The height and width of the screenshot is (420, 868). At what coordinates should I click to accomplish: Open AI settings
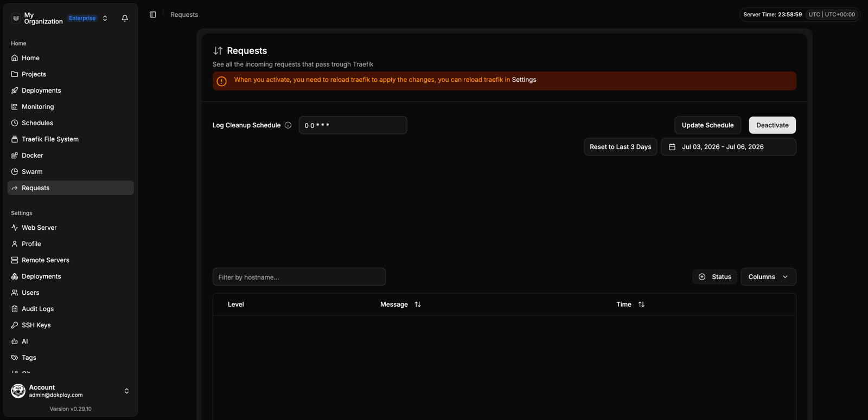click(x=71, y=341)
